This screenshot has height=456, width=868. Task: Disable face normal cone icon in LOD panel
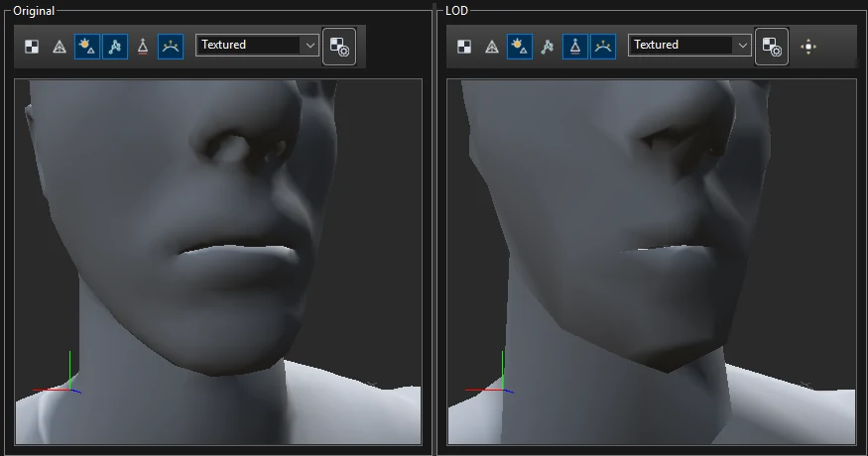[x=574, y=47]
